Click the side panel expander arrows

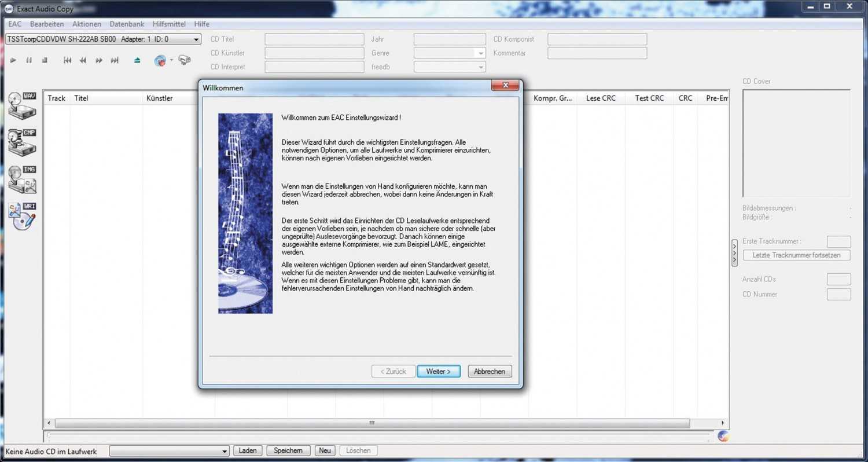(735, 253)
